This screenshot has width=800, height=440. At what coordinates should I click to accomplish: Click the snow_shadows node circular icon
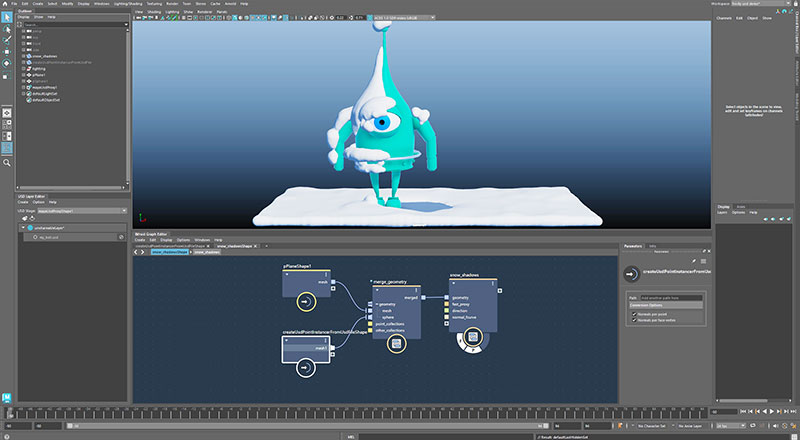[x=473, y=336]
